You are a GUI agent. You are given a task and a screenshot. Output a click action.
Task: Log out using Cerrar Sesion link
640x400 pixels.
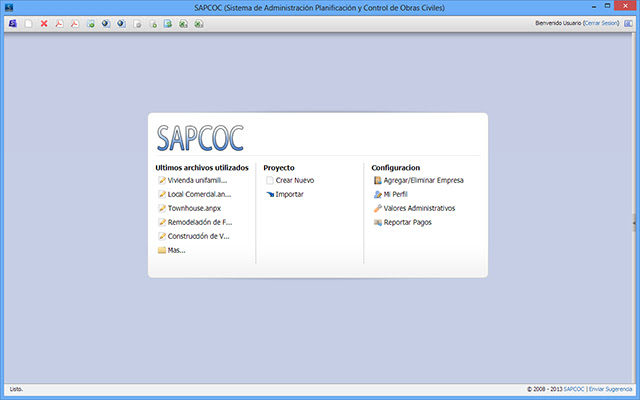click(x=601, y=23)
